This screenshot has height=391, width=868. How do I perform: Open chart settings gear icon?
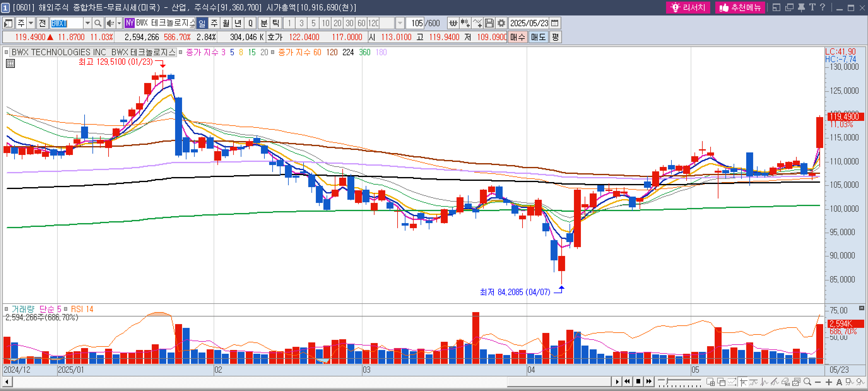point(501,23)
